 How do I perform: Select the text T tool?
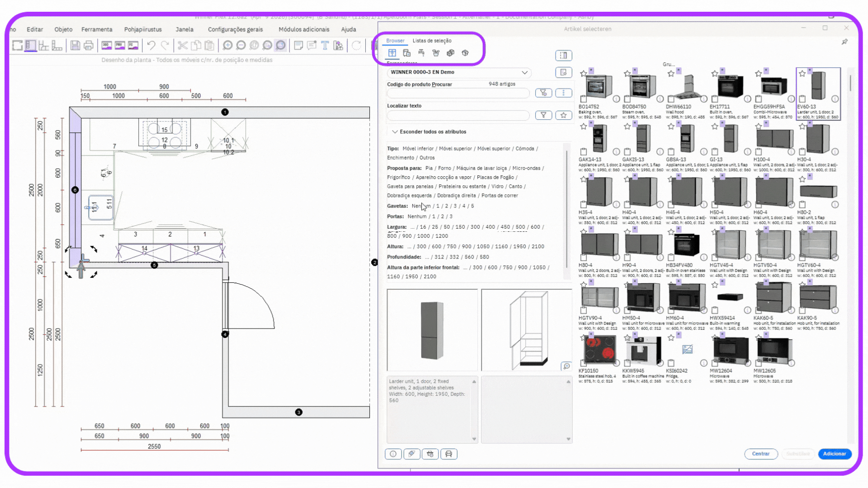coord(325,45)
